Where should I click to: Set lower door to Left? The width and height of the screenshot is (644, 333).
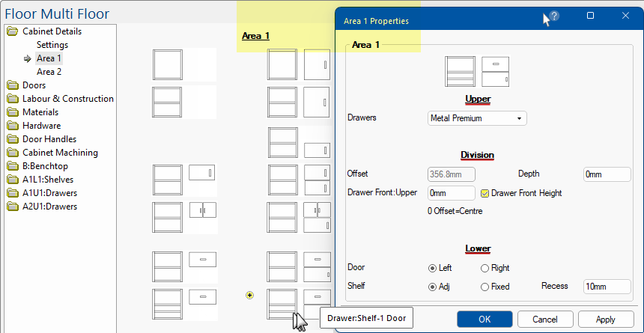click(x=432, y=268)
